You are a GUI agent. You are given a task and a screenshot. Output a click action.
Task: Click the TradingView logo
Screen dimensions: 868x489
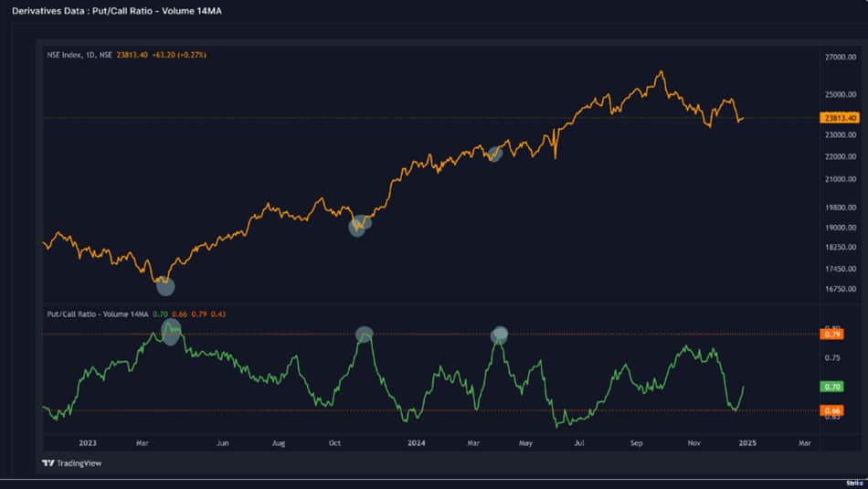point(71,463)
